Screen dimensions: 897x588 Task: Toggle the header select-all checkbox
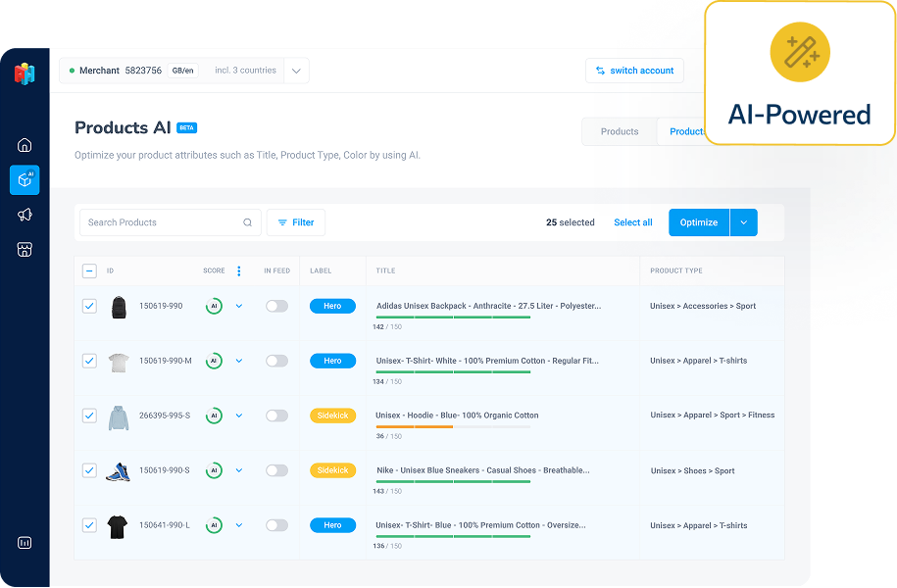pyautogui.click(x=89, y=271)
